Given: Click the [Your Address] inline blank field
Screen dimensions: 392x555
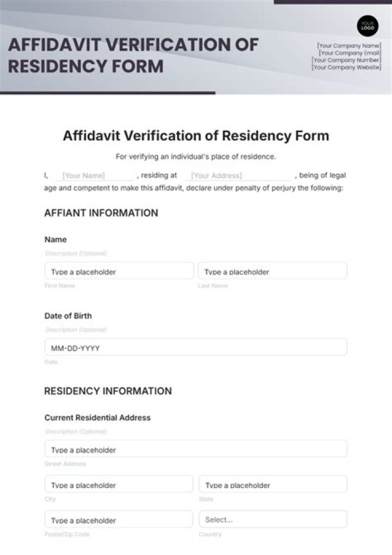Looking at the screenshot, I should [238, 175].
